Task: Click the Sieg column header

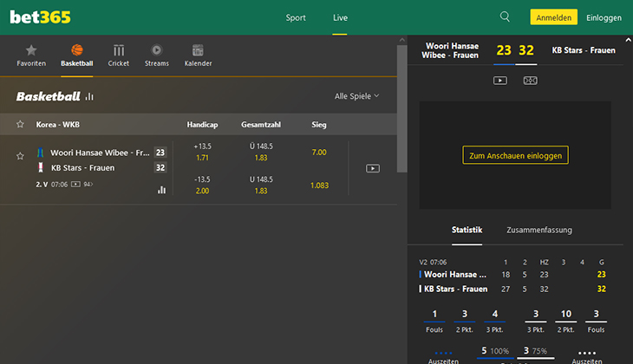Action: pyautogui.click(x=319, y=125)
